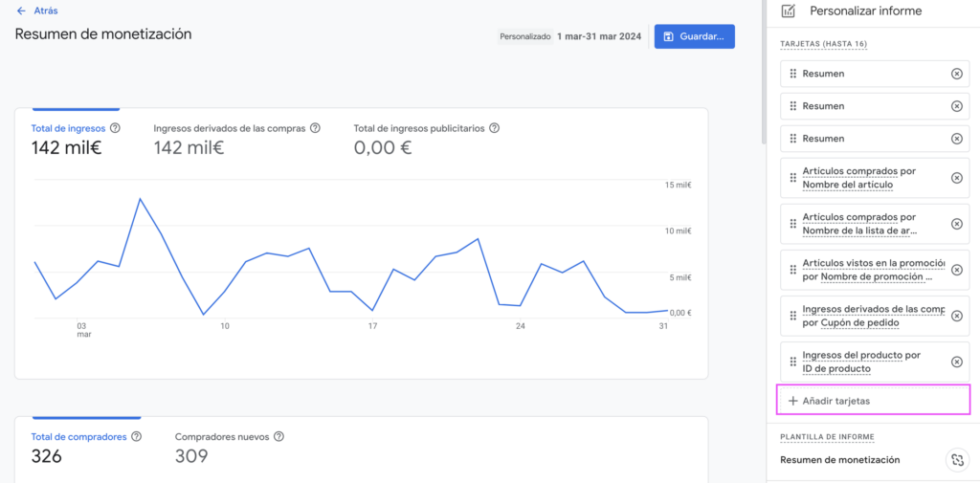Grab the drag handle of the Cupón de pedido card
Viewport: 980px width, 483px height.
tap(792, 317)
